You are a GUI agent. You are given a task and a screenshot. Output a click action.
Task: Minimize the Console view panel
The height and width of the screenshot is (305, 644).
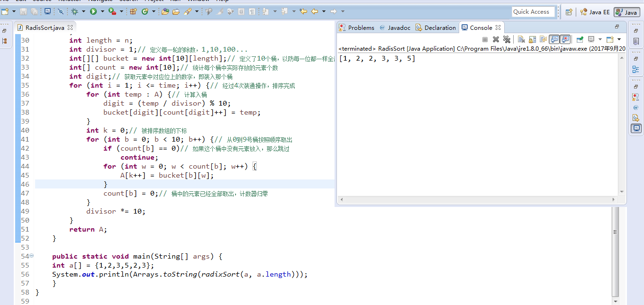coord(617,27)
